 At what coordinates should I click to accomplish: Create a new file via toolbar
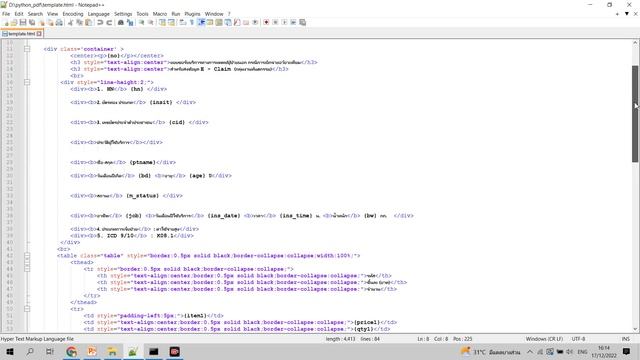pos(5,22)
